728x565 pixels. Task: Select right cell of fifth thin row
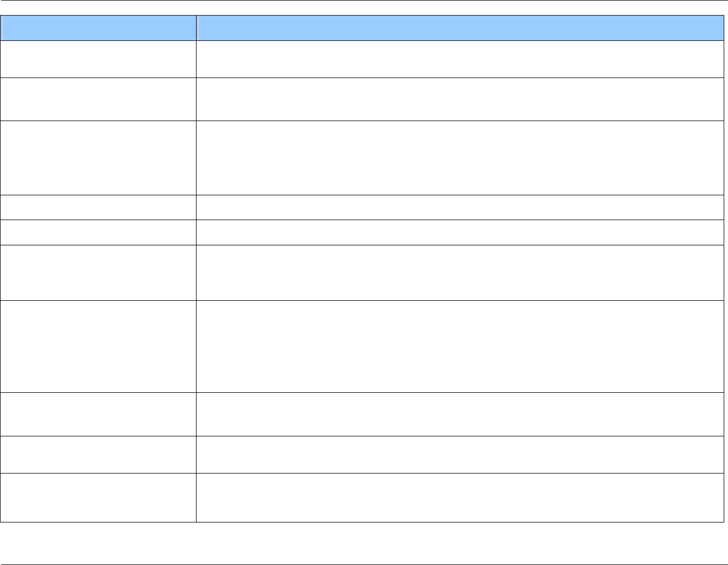[x=460, y=232]
